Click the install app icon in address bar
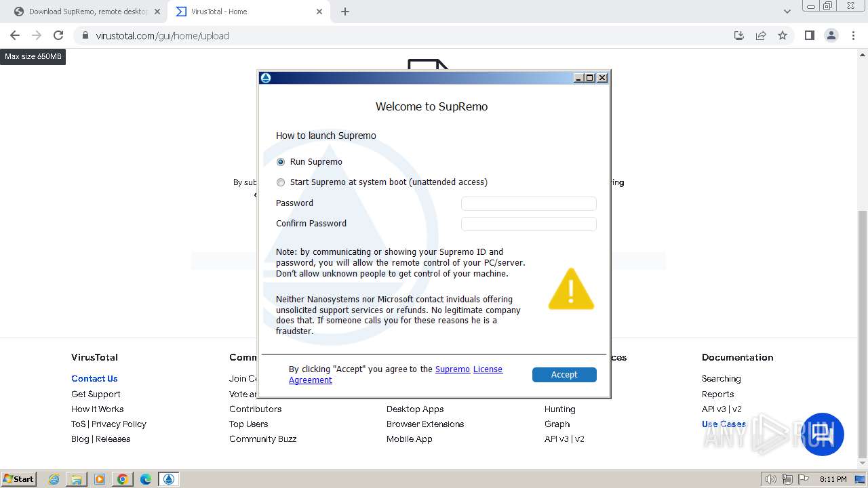Image resolution: width=868 pixels, height=488 pixels. point(739,36)
